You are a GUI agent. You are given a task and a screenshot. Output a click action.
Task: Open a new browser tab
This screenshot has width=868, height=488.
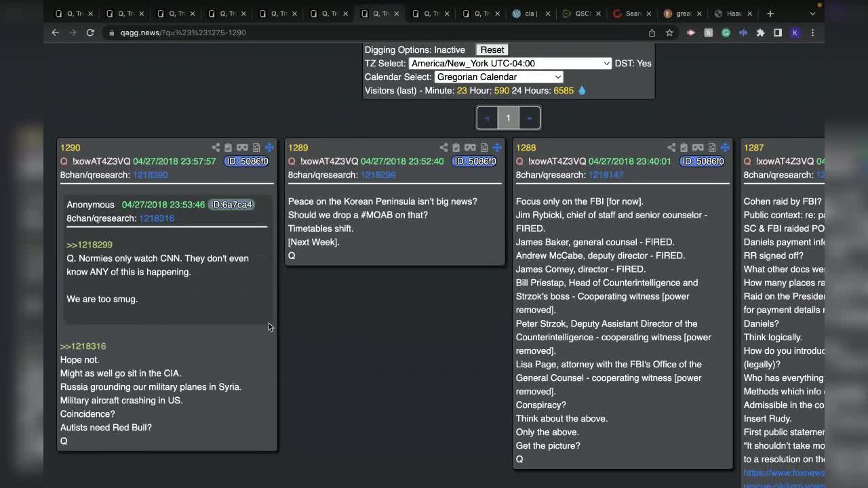(770, 14)
